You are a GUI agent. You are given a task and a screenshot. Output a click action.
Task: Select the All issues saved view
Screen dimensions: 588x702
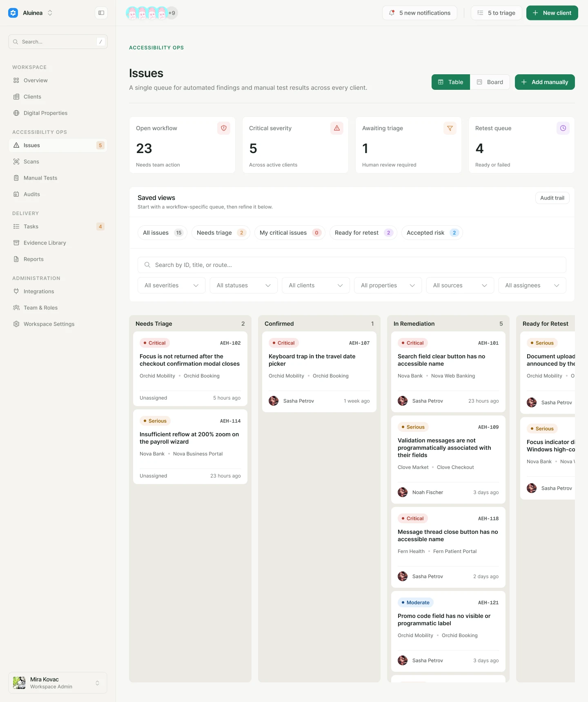(163, 233)
